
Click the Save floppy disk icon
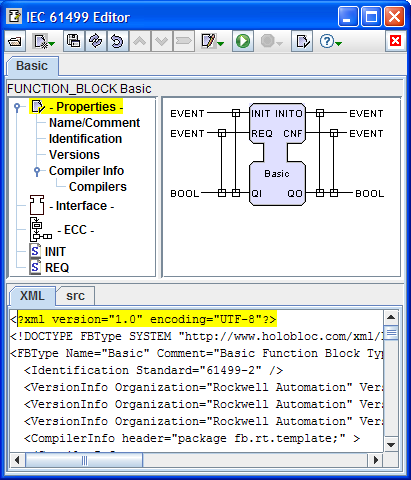coord(74,41)
